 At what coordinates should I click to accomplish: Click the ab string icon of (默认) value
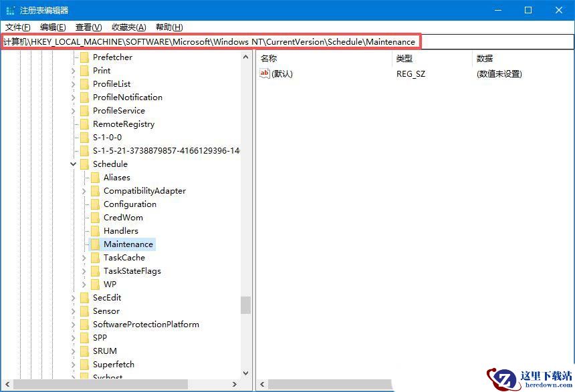point(264,73)
